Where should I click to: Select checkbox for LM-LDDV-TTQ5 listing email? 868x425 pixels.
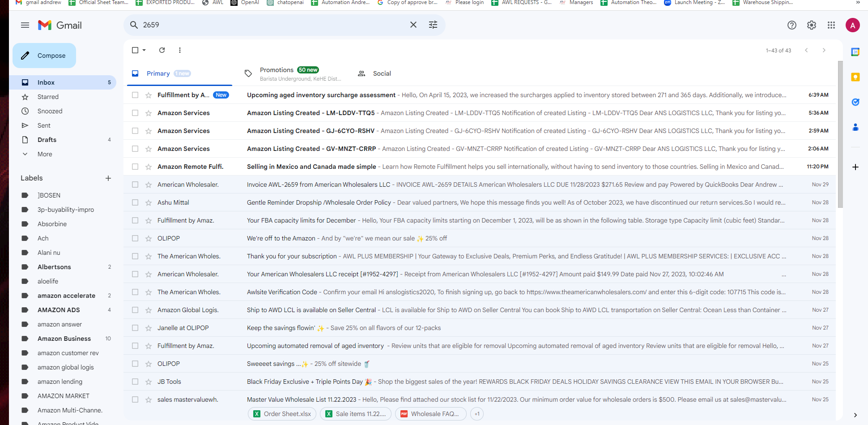(135, 113)
